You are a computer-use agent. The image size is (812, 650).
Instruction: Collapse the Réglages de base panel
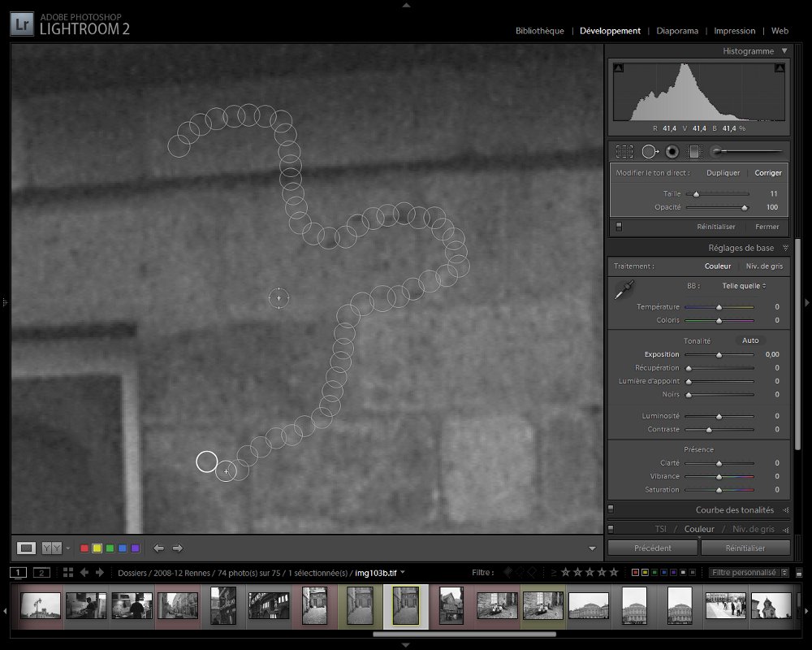pos(785,248)
